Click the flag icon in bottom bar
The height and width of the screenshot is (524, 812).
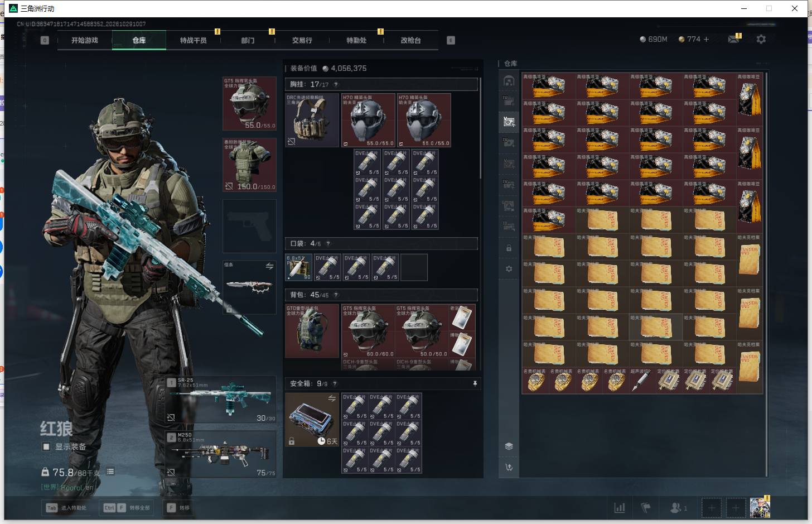coord(646,508)
